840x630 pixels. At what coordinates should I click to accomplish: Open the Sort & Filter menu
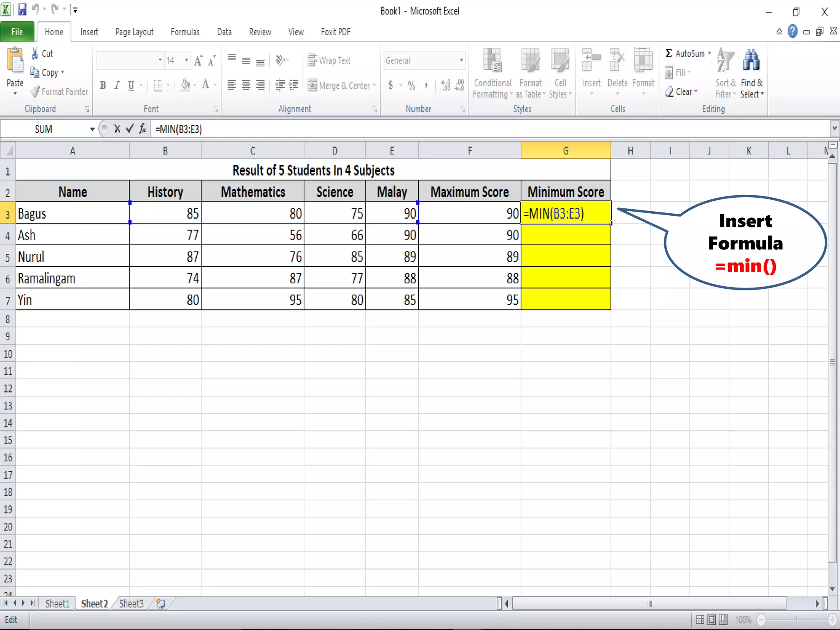tap(725, 73)
